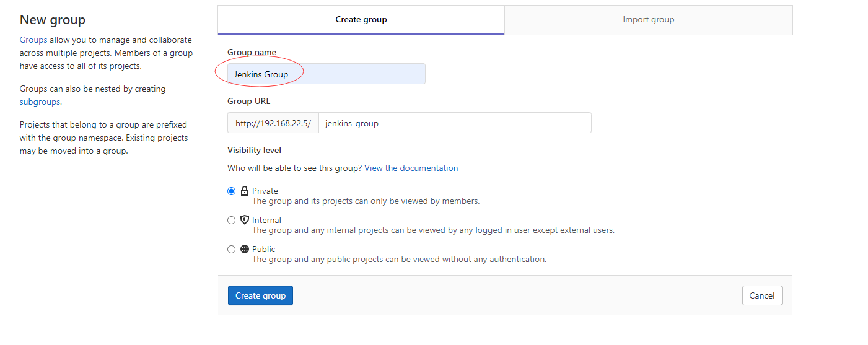The image size is (868, 345).
Task: Click the http://192.168.22.5/ URL prefix
Action: (x=273, y=123)
